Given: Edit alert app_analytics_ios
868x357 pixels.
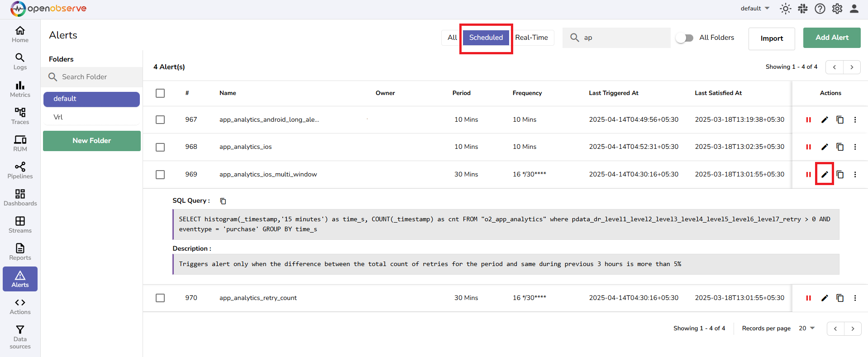Looking at the screenshot, I should point(825,147).
